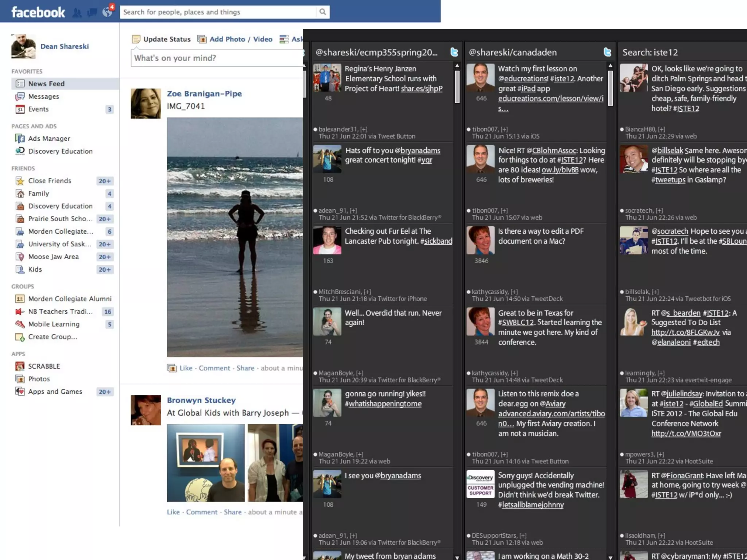Viewport: 747px width, 560px height.
Task: Open the Facebook messages icon in header
Action: point(92,12)
